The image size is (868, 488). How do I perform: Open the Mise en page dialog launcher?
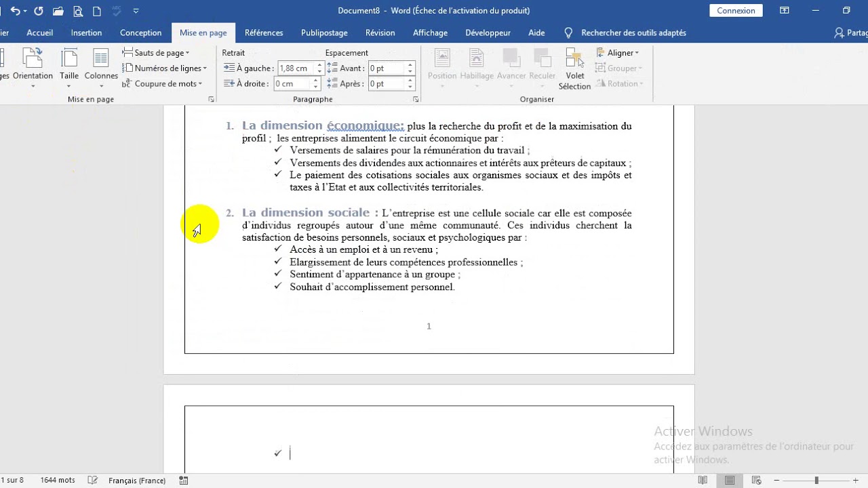point(211,99)
